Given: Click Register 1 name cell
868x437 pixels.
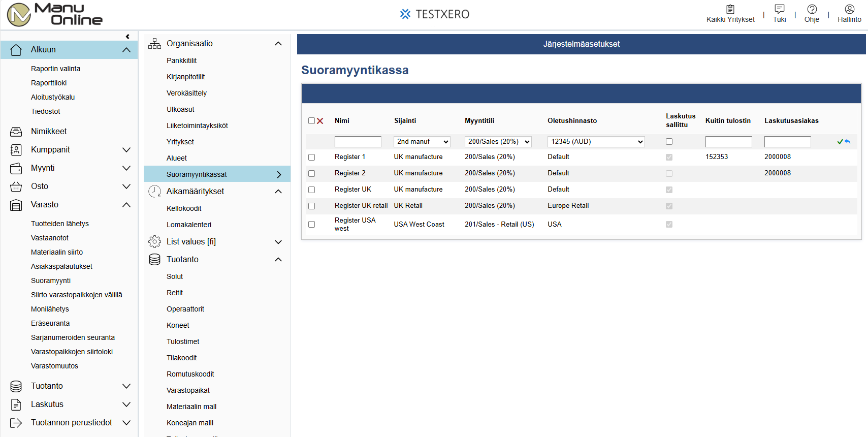Looking at the screenshot, I should pos(350,157).
